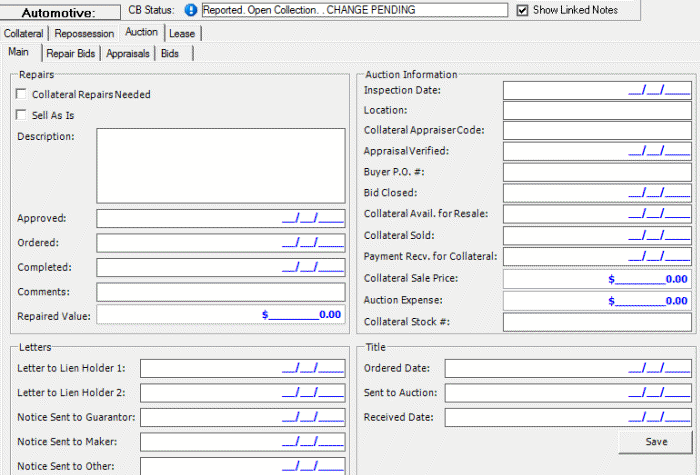Focus the Sent to Auction date field
The image size is (700, 475).
coord(568,393)
